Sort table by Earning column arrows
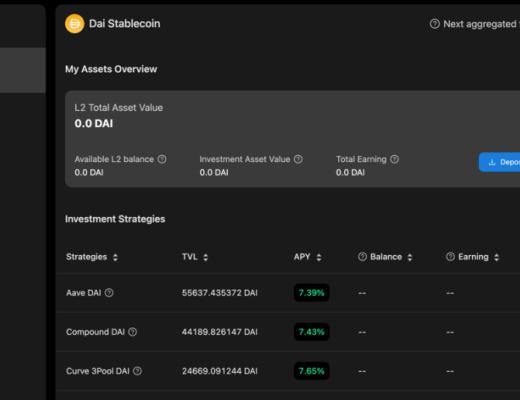 coord(497,257)
